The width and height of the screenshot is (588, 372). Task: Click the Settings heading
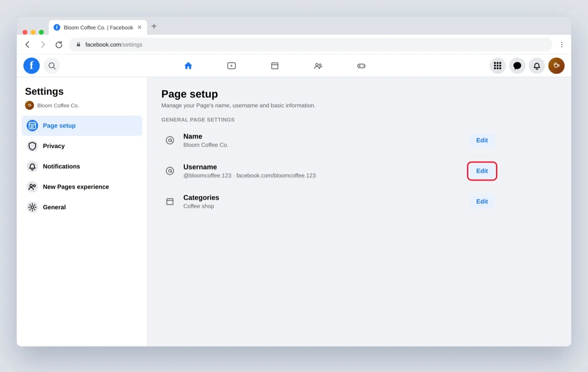pyautogui.click(x=44, y=92)
